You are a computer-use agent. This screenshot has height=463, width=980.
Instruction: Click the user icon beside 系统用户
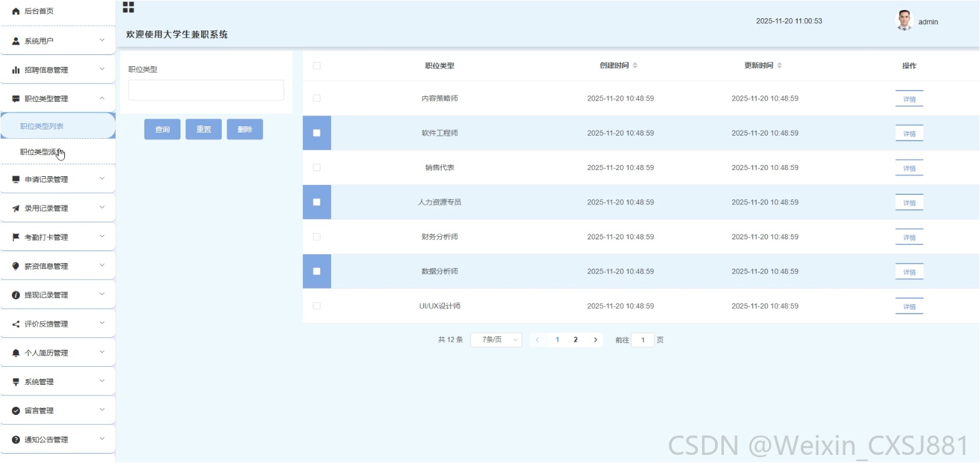click(16, 41)
